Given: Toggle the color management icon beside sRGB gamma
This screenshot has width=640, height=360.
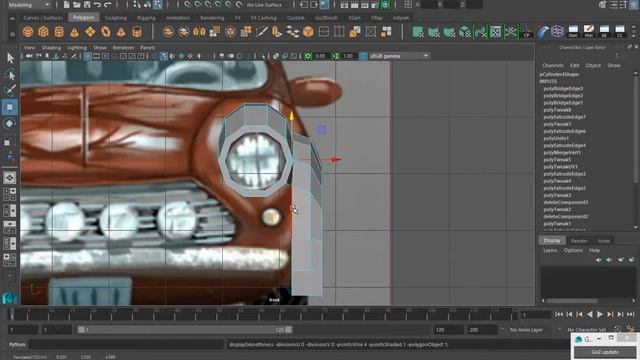Looking at the screenshot, I should (x=363, y=56).
